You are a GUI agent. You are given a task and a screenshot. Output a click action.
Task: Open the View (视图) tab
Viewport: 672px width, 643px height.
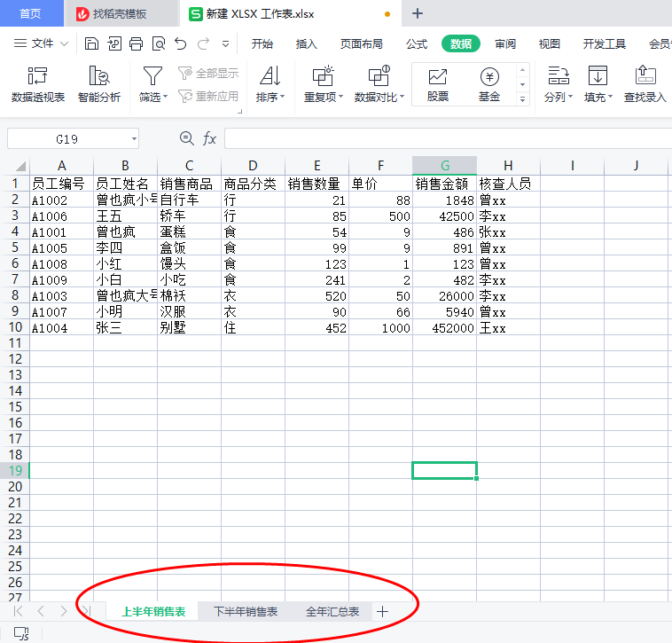(x=550, y=43)
